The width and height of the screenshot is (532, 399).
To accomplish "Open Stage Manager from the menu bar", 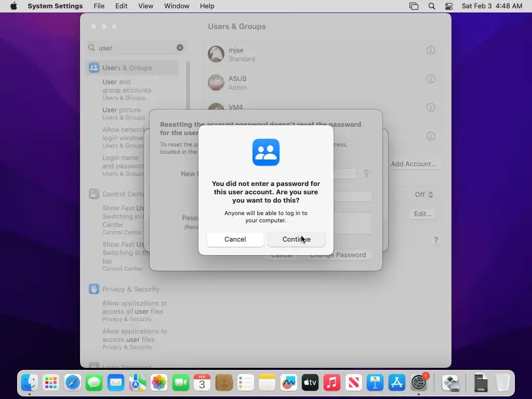I will 414,6.
